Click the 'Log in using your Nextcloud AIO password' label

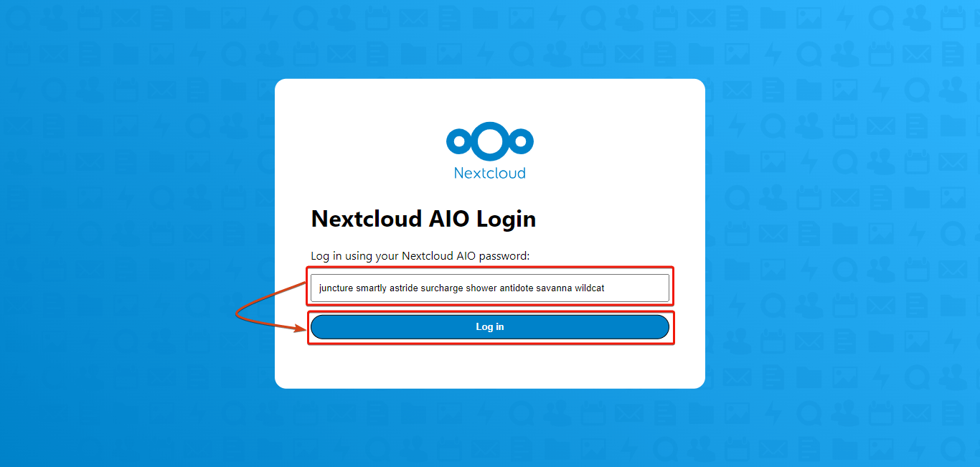(420, 255)
